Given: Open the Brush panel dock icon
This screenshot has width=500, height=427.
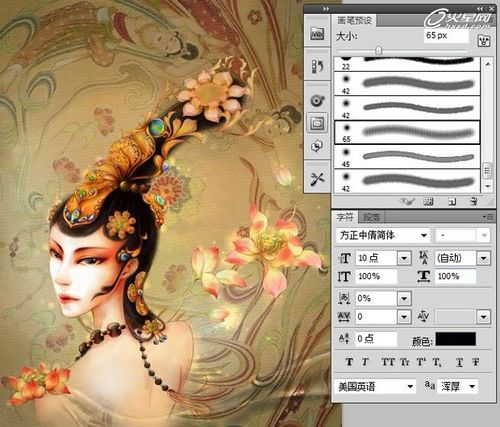Looking at the screenshot, I should coord(317,100).
